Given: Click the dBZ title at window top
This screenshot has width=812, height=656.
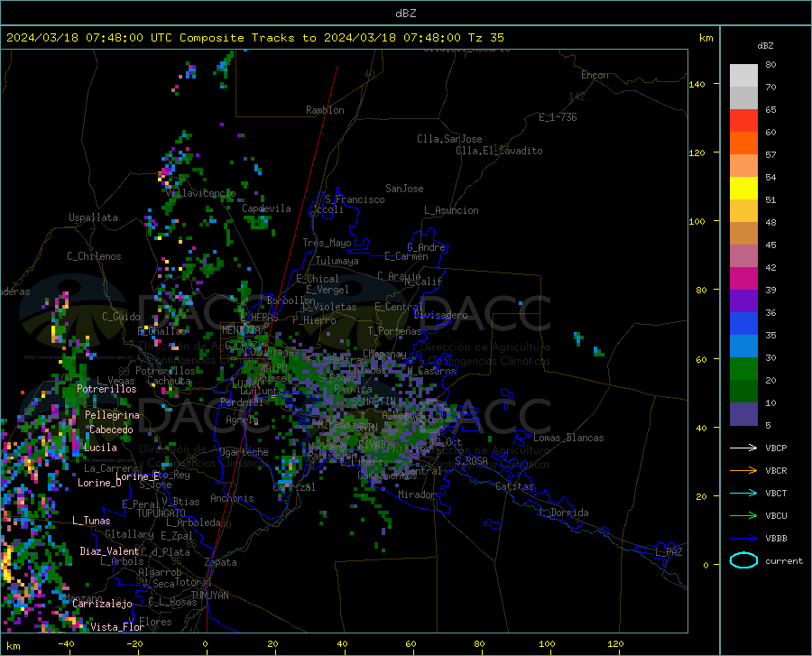Looking at the screenshot, I should (405, 14).
